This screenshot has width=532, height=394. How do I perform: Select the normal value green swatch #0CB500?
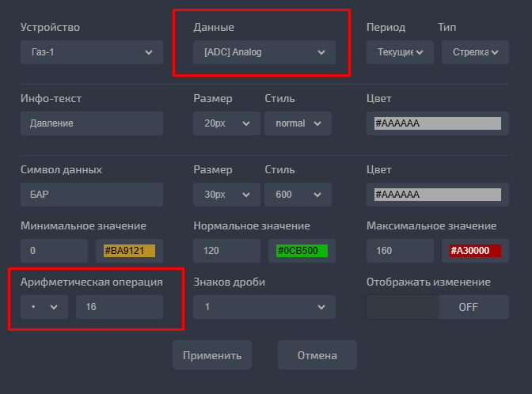point(302,251)
